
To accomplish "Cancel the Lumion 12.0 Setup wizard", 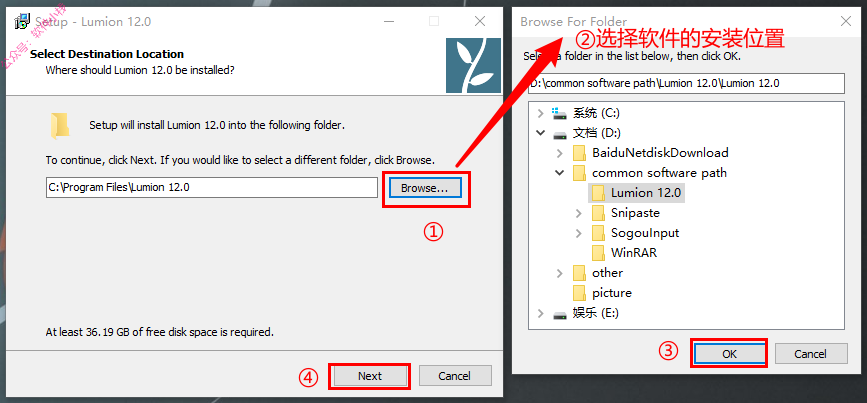I will [455, 376].
